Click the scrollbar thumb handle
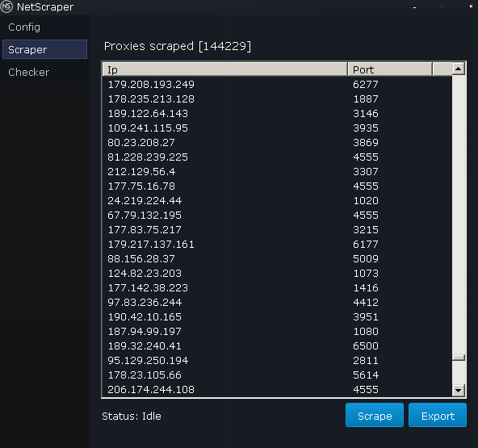This screenshot has width=478, height=448. point(458,358)
